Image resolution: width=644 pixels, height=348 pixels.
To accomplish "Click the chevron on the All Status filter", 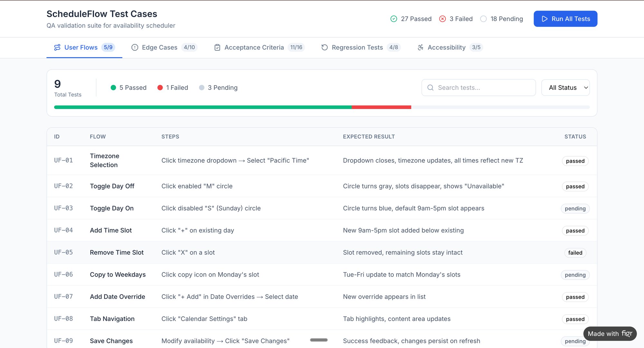I will (586, 87).
